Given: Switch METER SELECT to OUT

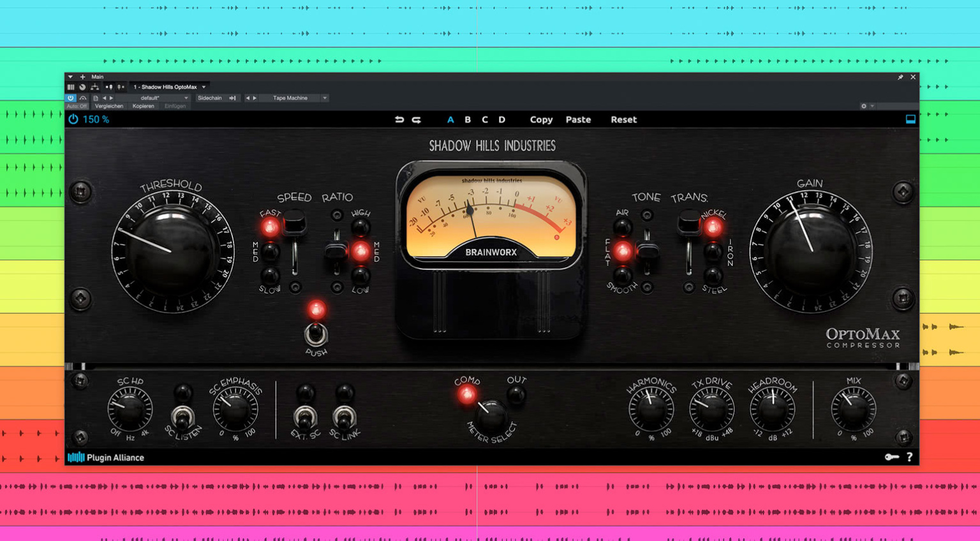Looking at the screenshot, I should (516, 394).
